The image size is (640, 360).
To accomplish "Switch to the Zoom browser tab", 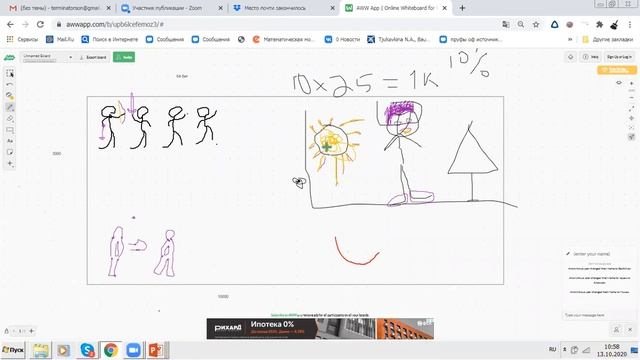I will (172, 8).
